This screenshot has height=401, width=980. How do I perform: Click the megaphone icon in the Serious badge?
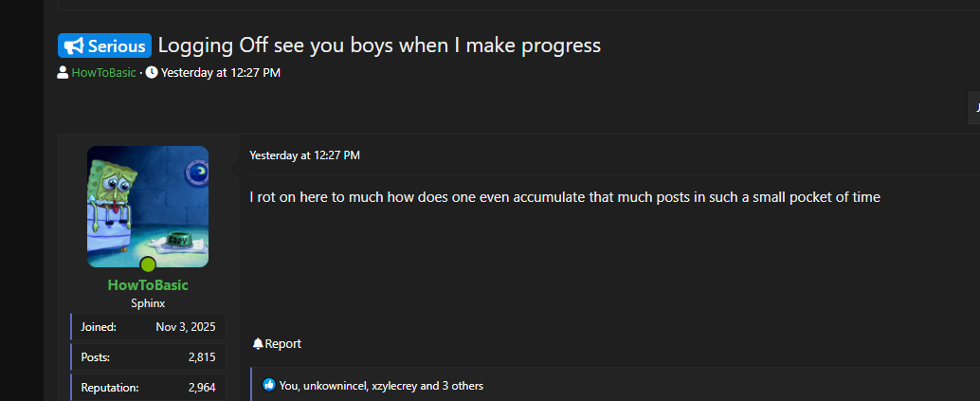point(73,46)
